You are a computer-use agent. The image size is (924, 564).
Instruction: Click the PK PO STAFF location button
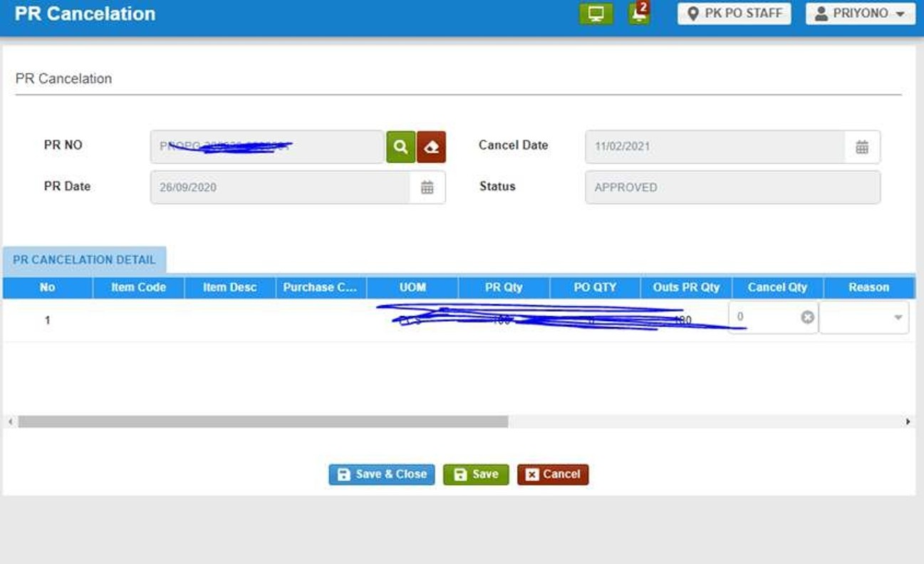734,14
